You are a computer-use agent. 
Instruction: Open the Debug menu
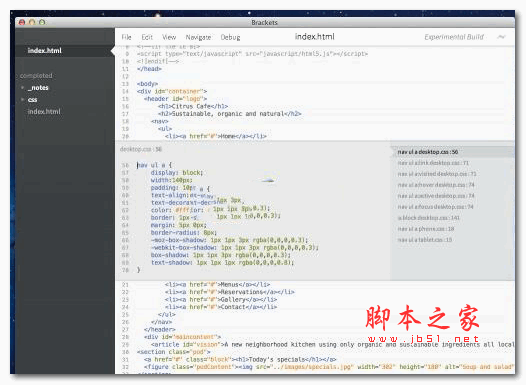[x=230, y=37]
